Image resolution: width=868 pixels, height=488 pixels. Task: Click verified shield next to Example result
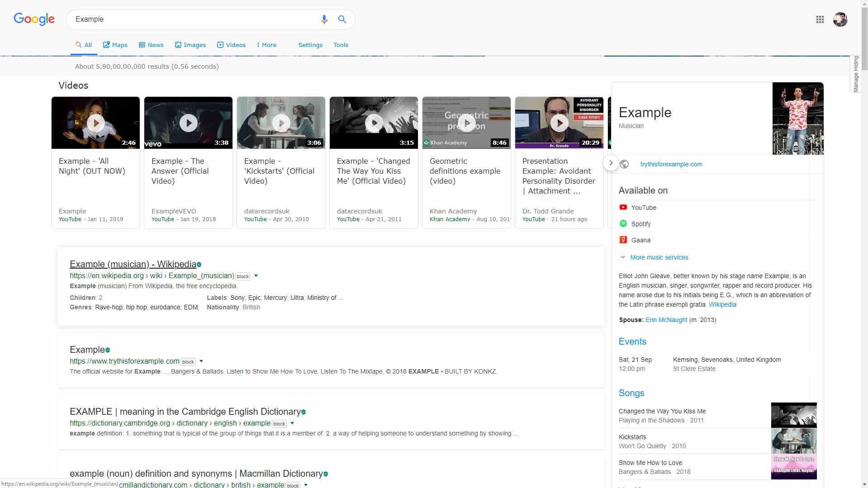point(108,350)
